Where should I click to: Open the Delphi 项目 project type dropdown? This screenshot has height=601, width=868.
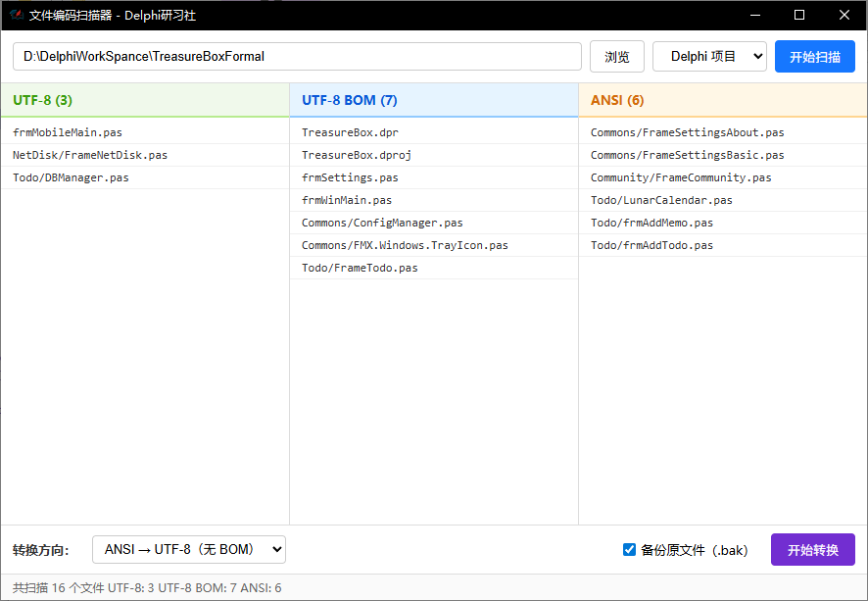pyautogui.click(x=709, y=57)
